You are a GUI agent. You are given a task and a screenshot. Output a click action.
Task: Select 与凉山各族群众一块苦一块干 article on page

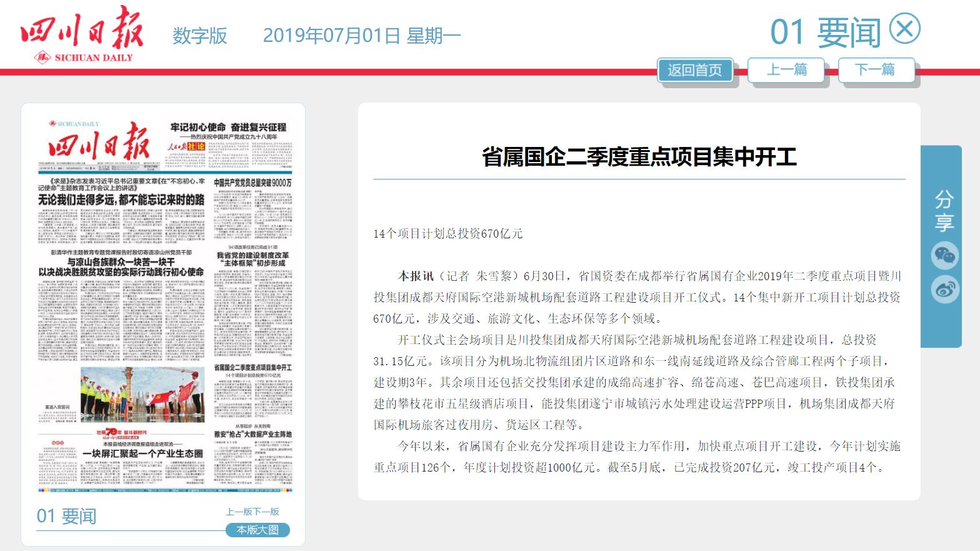coord(121,262)
